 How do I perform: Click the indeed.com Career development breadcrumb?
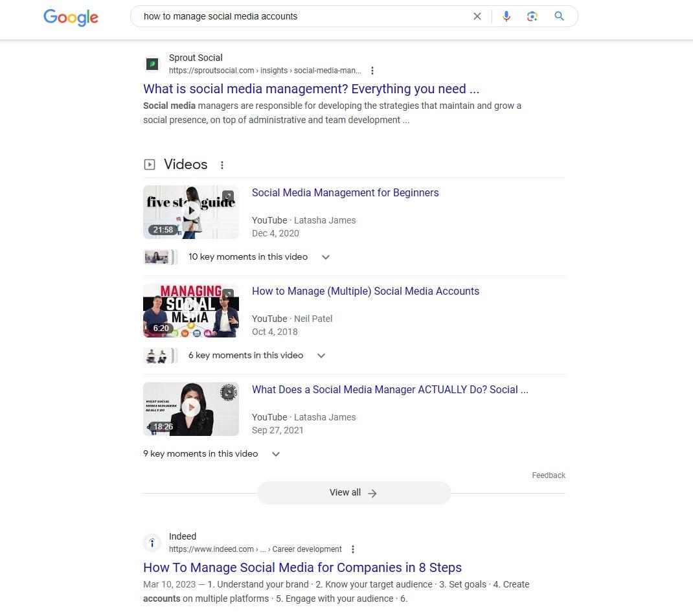pos(255,549)
